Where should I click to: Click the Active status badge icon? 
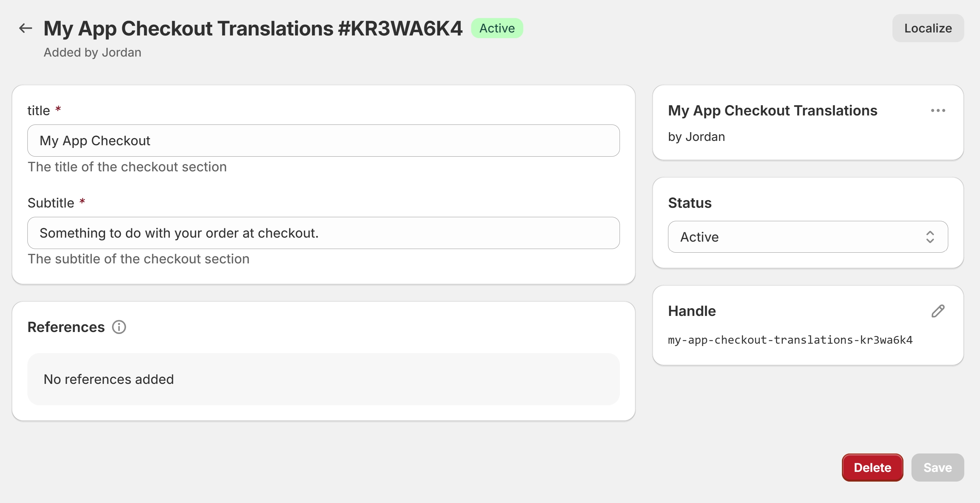(498, 28)
